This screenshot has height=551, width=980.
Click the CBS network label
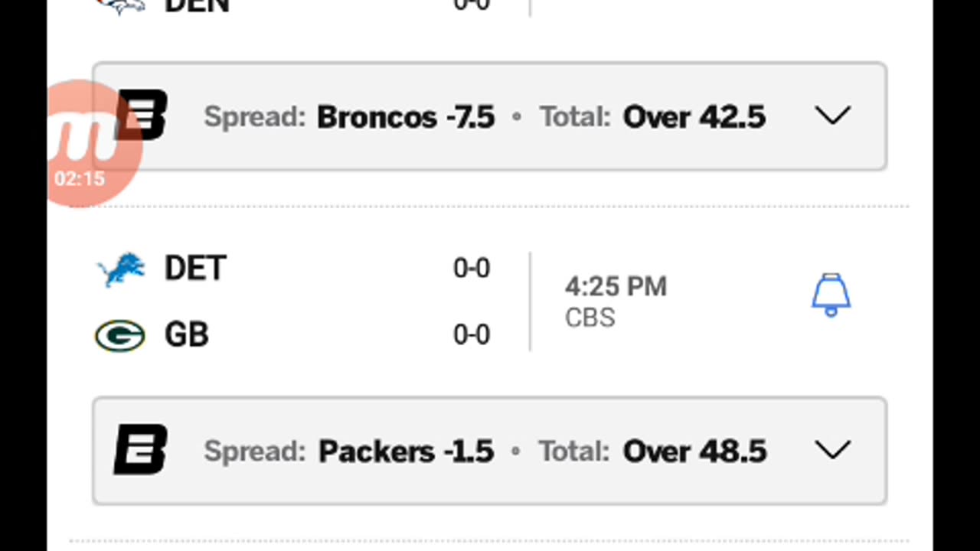(590, 318)
